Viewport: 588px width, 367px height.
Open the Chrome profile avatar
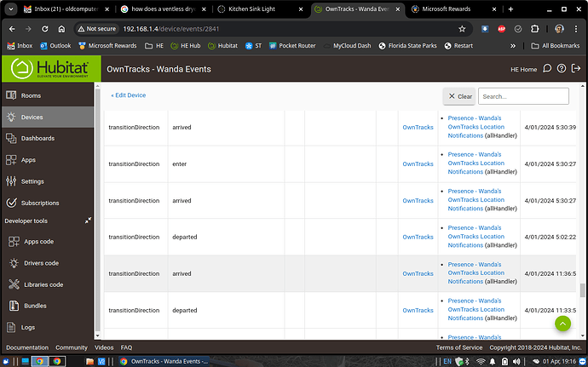tap(559, 29)
